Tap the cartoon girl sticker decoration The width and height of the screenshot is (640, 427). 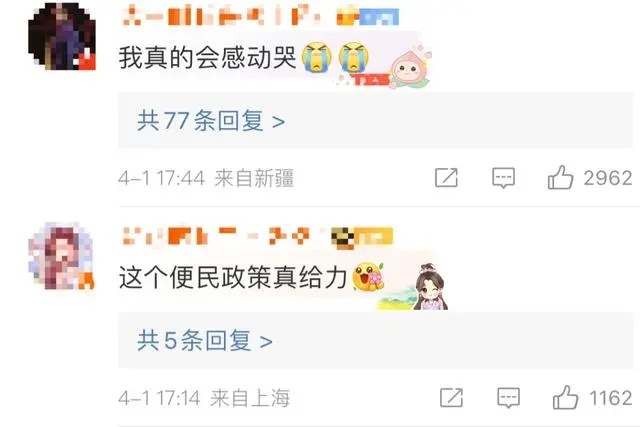point(431,287)
